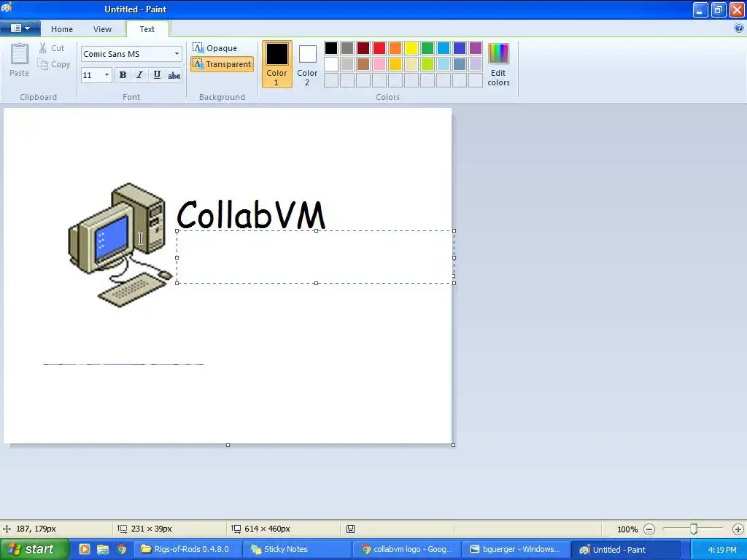Image resolution: width=747 pixels, height=560 pixels.
Task: Pick the yellow color swatch
Action: coord(411,48)
